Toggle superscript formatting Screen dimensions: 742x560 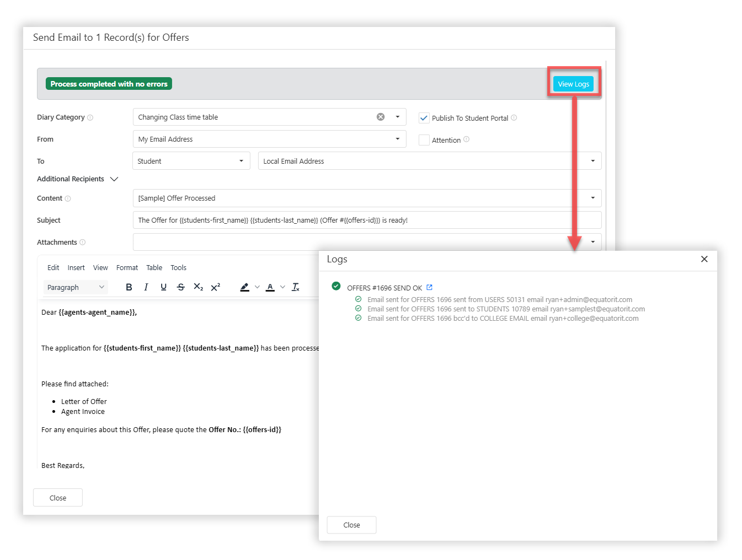(x=216, y=287)
